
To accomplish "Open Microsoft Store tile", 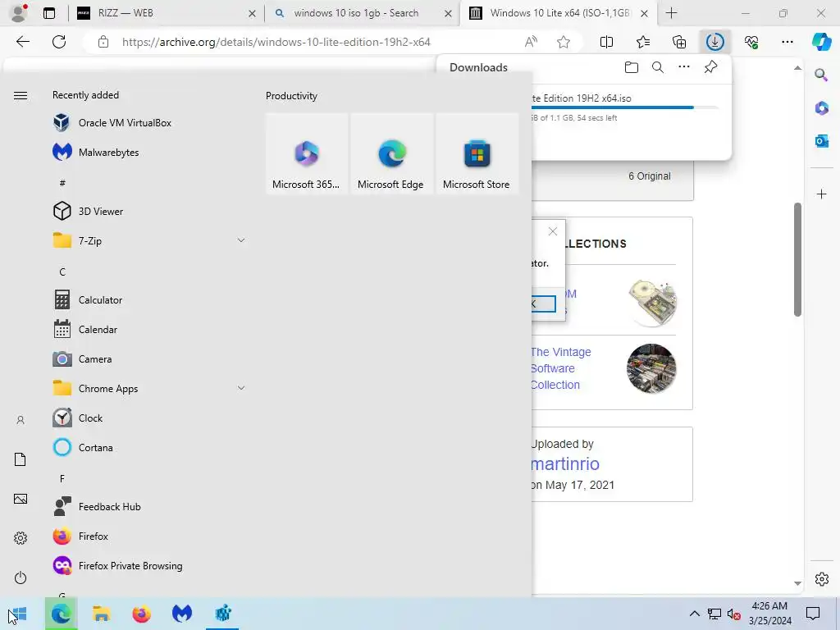I will pos(477,153).
